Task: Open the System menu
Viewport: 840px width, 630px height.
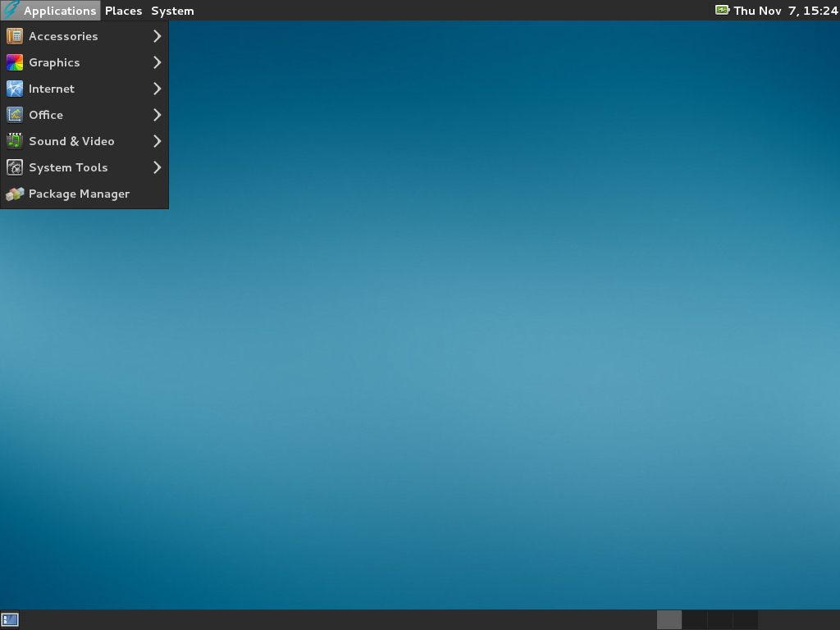Action: click(x=172, y=10)
